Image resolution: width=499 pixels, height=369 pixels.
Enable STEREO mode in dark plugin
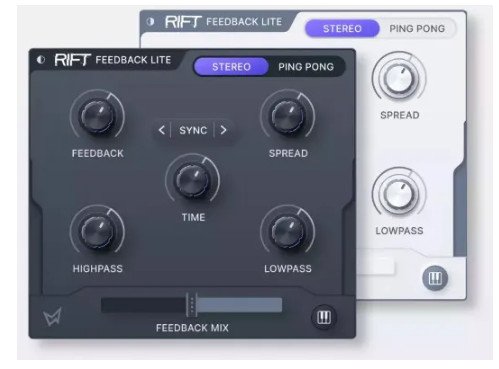coord(231,67)
